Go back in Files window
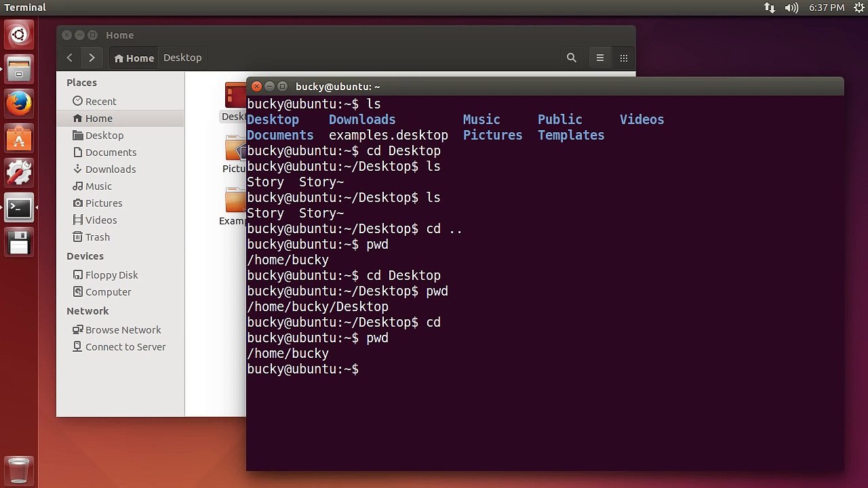 click(69, 58)
